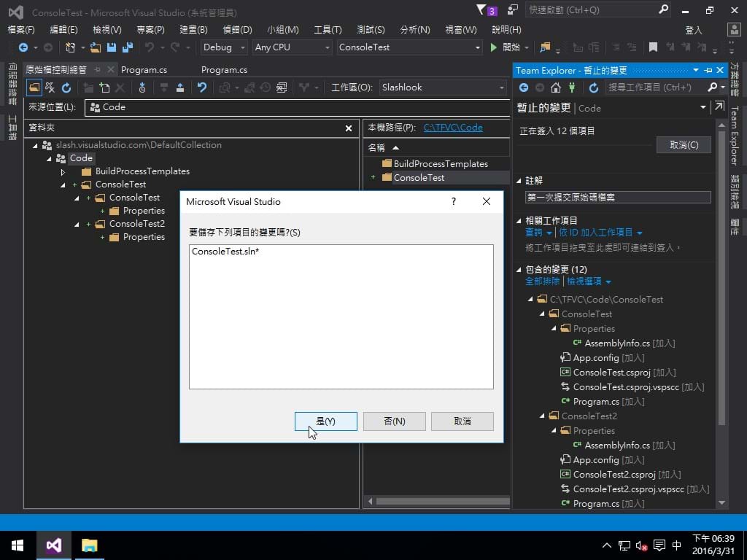Screen dimensions: 747x560
Task: Click the account avatar icon beside 登入
Action: [x=734, y=30]
